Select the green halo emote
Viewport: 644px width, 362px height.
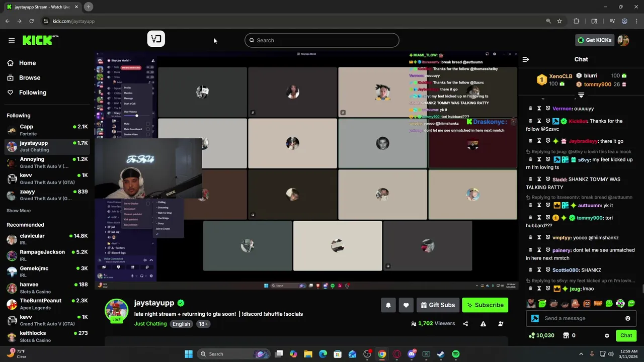click(542, 303)
